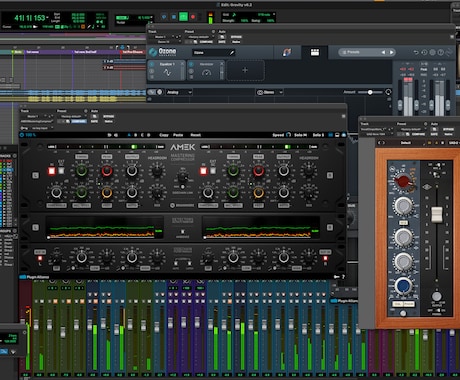
Task: Click Bypass in the AMEK plugin header
Action: (x=108, y=116)
